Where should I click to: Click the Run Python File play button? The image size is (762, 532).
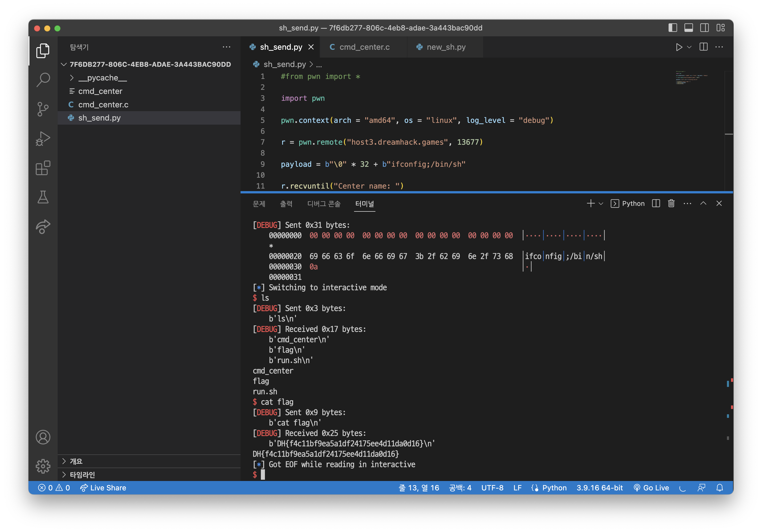(x=679, y=47)
